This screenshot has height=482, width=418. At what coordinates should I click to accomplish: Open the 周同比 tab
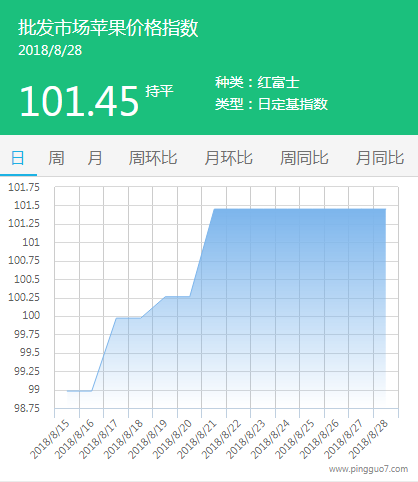(x=304, y=157)
